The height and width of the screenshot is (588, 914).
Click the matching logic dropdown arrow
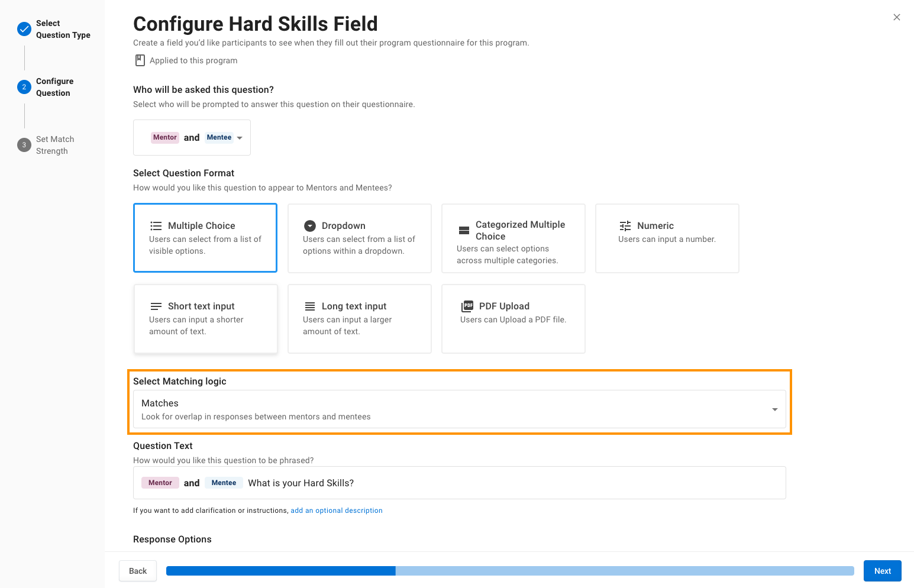point(775,409)
